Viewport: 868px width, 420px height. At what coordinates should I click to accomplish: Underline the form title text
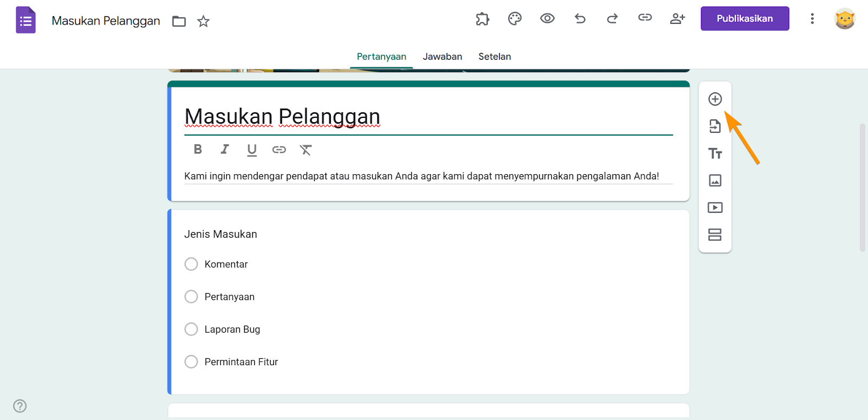[252, 150]
